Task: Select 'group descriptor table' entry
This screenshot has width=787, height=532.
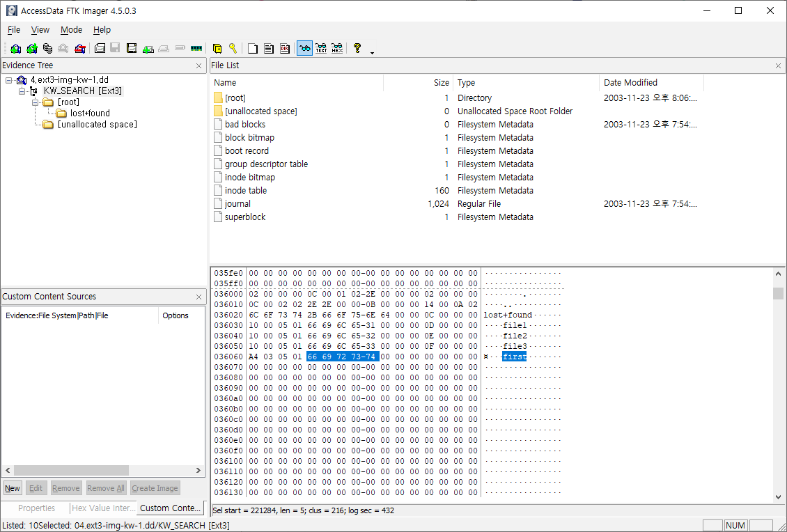Action: 266,164
